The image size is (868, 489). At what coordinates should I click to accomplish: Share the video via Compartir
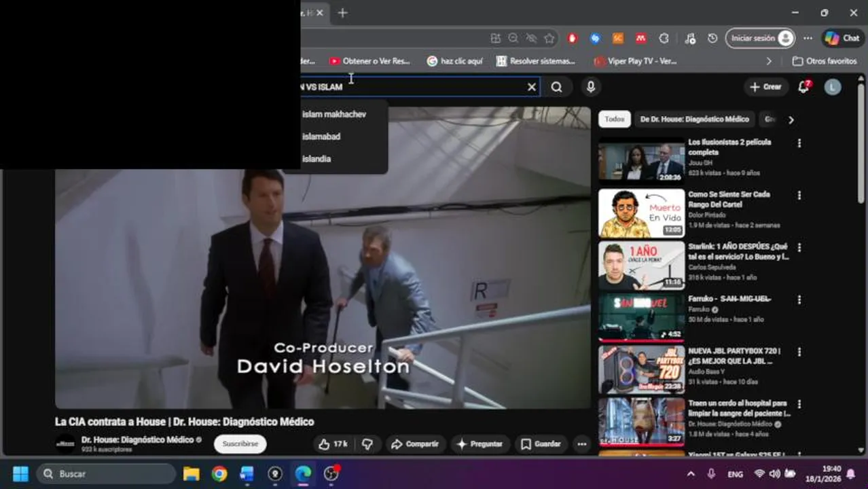[414, 444]
